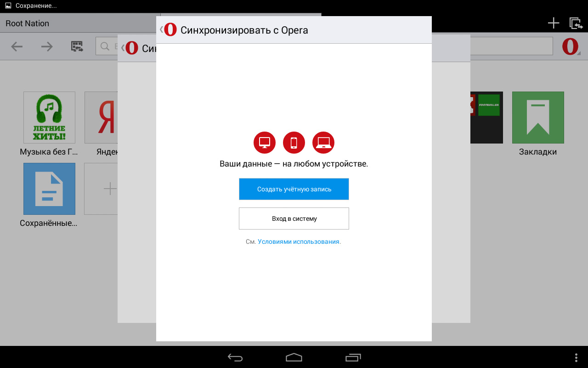Open the Музыка без Г... speed dial tile
Viewport: 588px width, 368px height.
coord(49,118)
